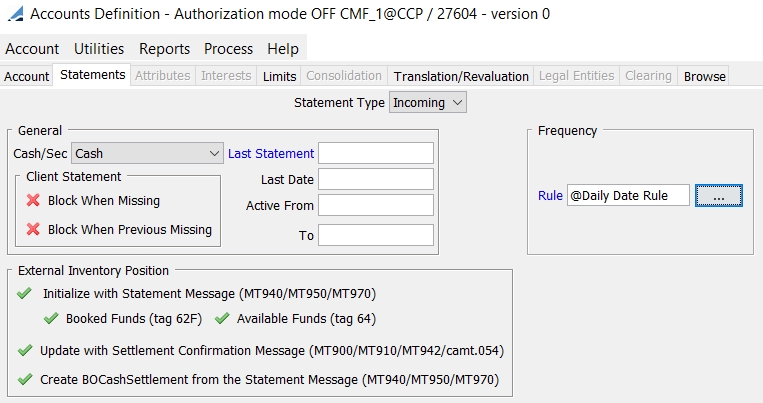Click the ellipsis button beside Rule field
The height and width of the screenshot is (403, 763).
tap(719, 195)
